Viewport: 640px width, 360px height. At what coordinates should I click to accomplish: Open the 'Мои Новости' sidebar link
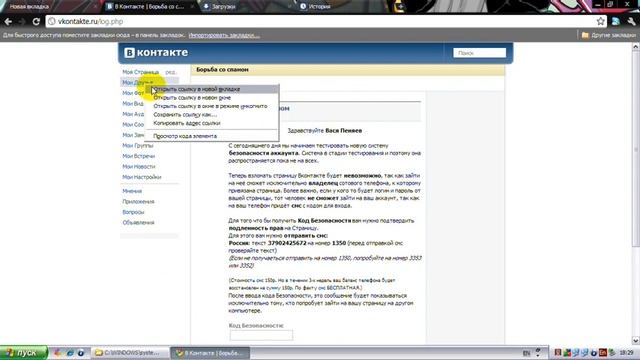pyautogui.click(x=139, y=167)
